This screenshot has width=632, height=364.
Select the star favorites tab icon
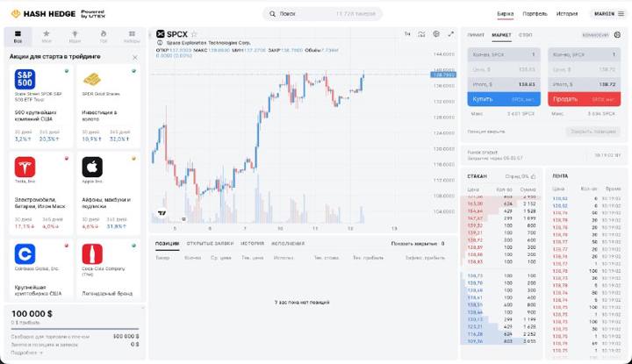tap(47, 36)
